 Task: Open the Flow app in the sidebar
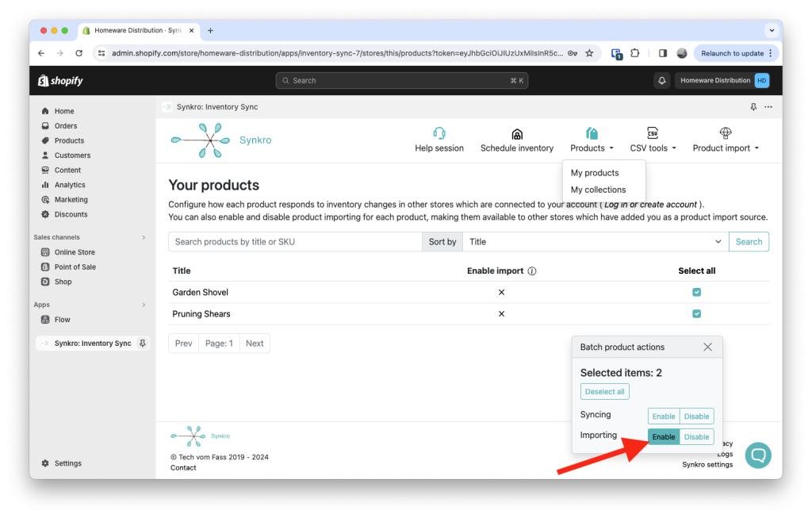(62, 320)
